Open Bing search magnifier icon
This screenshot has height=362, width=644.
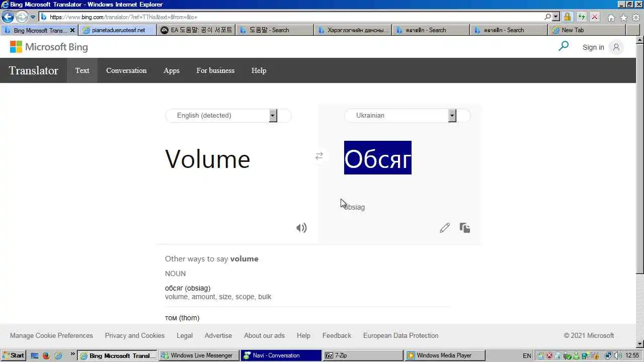point(563,46)
